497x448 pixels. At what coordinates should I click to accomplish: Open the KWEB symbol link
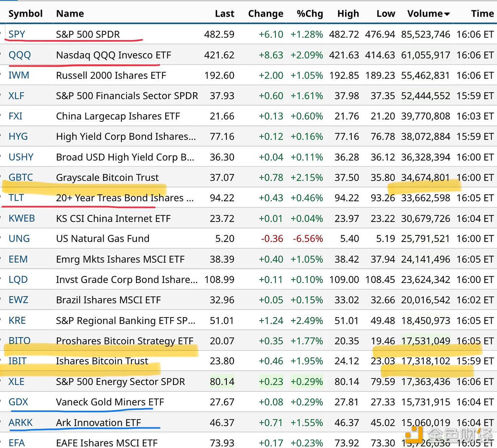22,219
